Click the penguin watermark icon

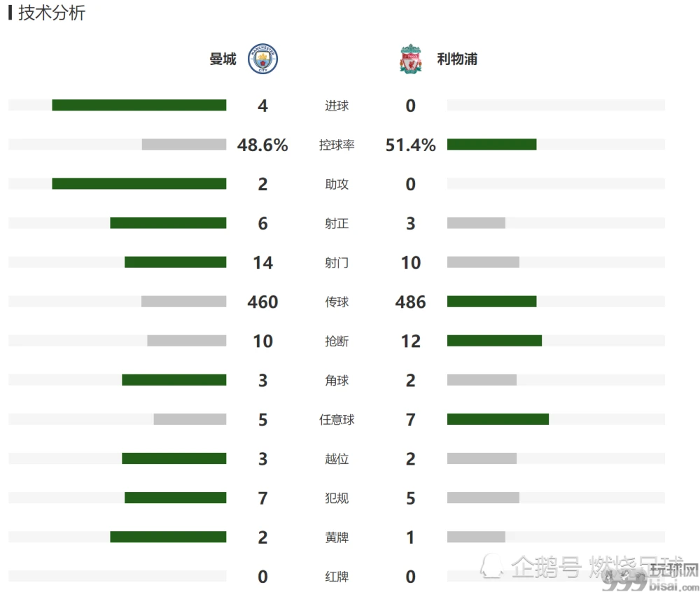coord(491,565)
